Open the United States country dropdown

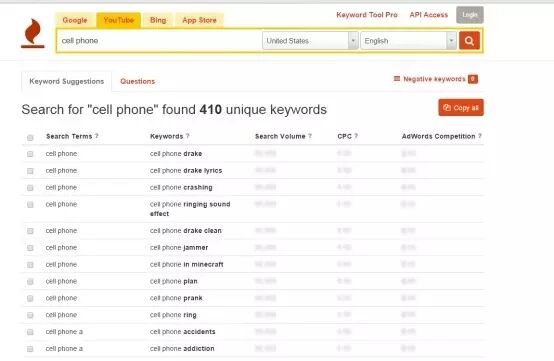(310, 41)
